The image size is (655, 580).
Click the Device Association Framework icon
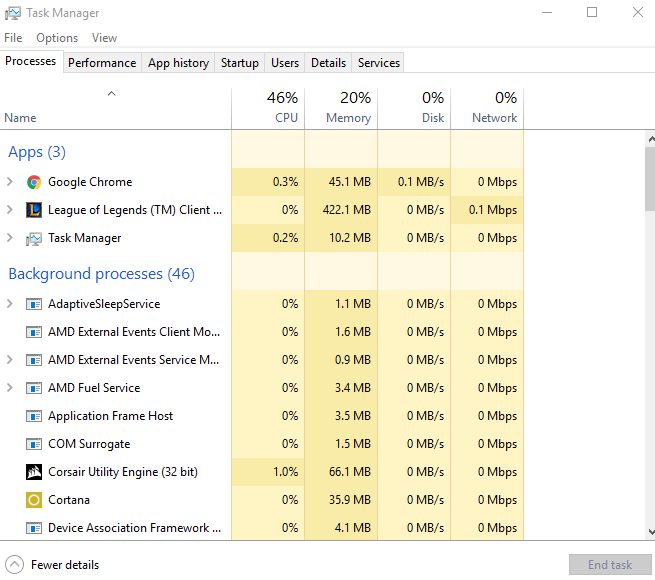pos(34,528)
